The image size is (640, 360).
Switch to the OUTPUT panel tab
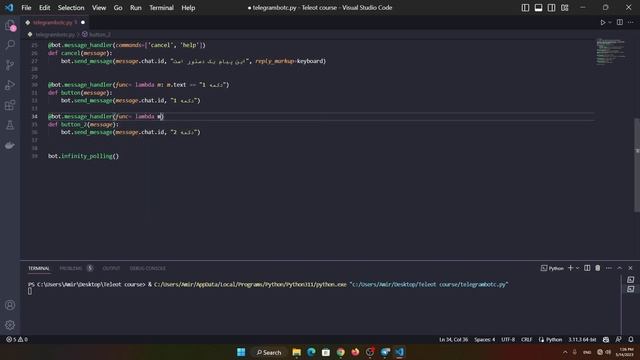pyautogui.click(x=111, y=268)
